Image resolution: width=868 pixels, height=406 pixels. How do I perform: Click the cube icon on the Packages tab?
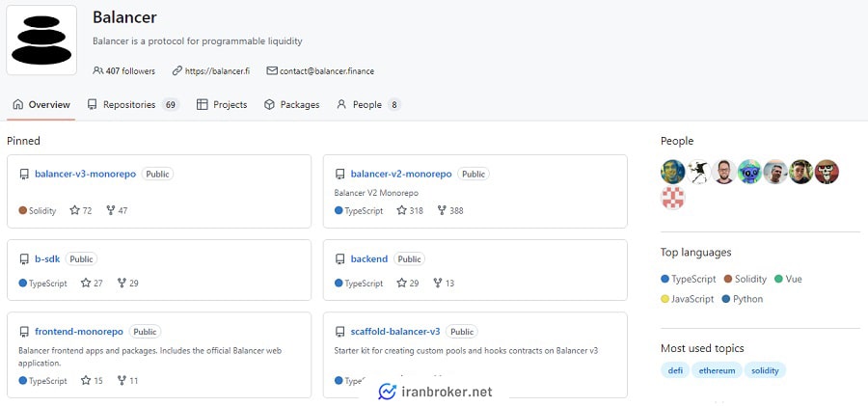270,105
